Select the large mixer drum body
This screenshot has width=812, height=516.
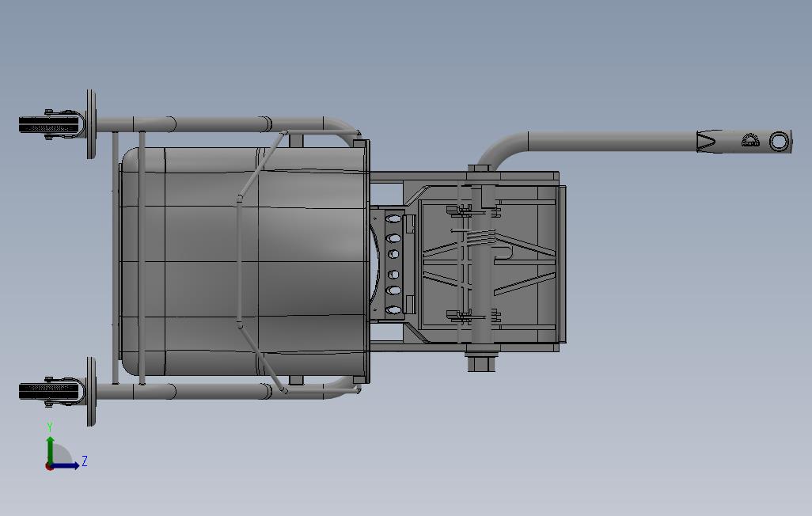[x=245, y=261]
